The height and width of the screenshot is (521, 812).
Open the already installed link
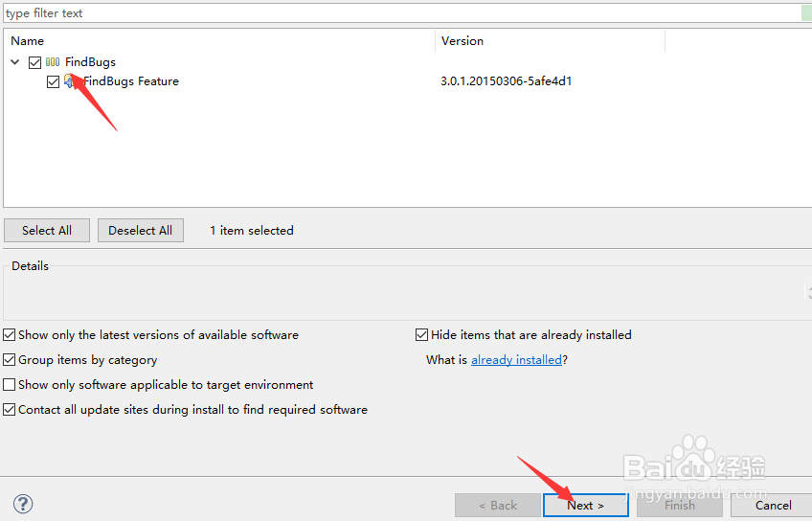(516, 360)
